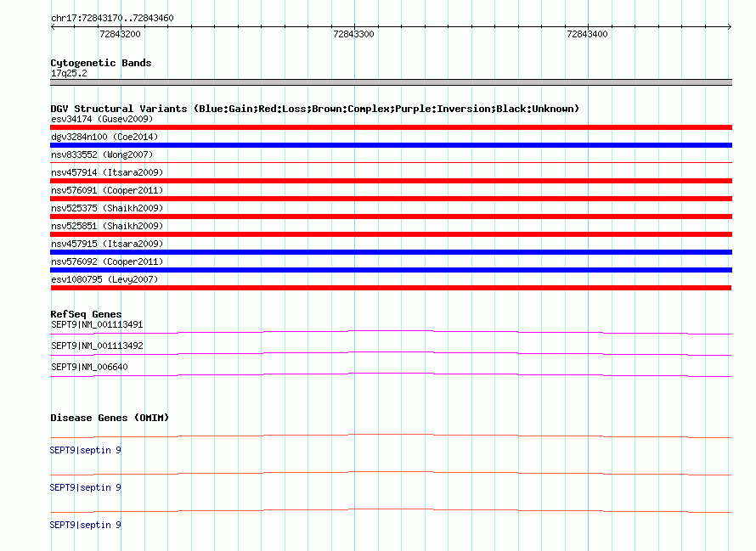The height and width of the screenshot is (551, 756).
Task: Click the nsv457914 (Itsara2009) label
Action: 107,172
